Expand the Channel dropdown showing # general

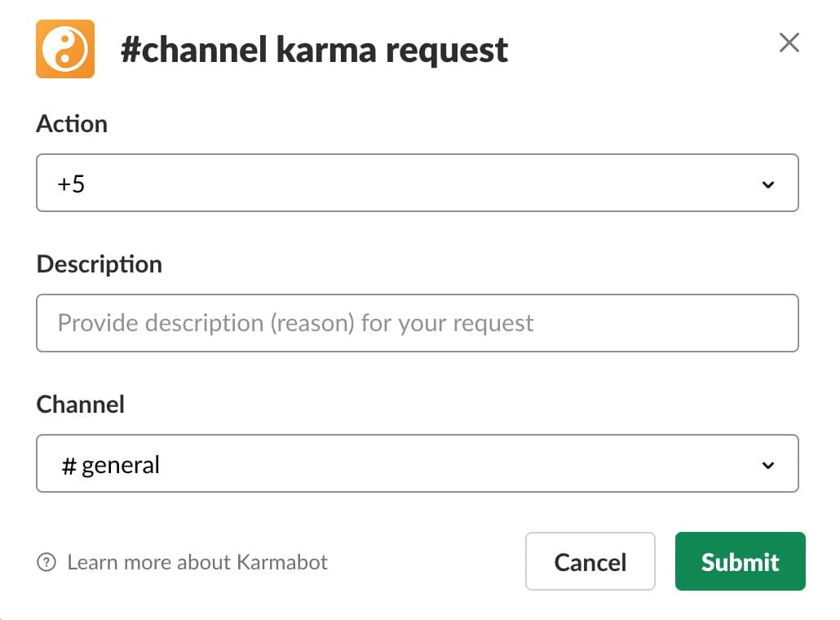tap(418, 463)
